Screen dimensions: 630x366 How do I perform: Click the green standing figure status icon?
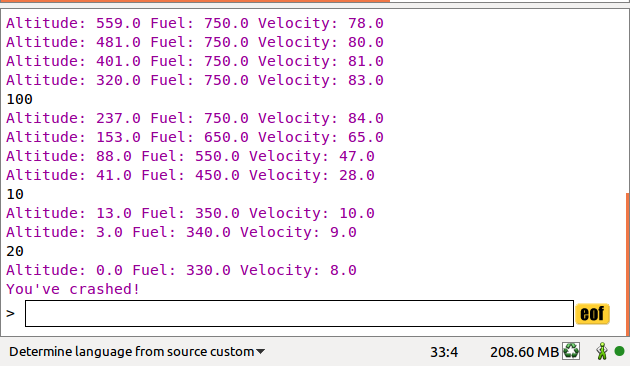601,351
